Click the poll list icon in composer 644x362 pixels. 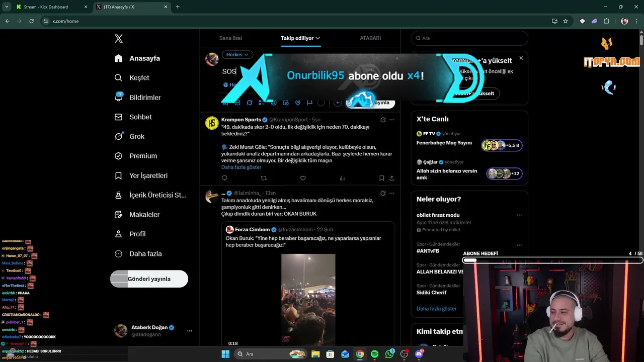tap(262, 103)
